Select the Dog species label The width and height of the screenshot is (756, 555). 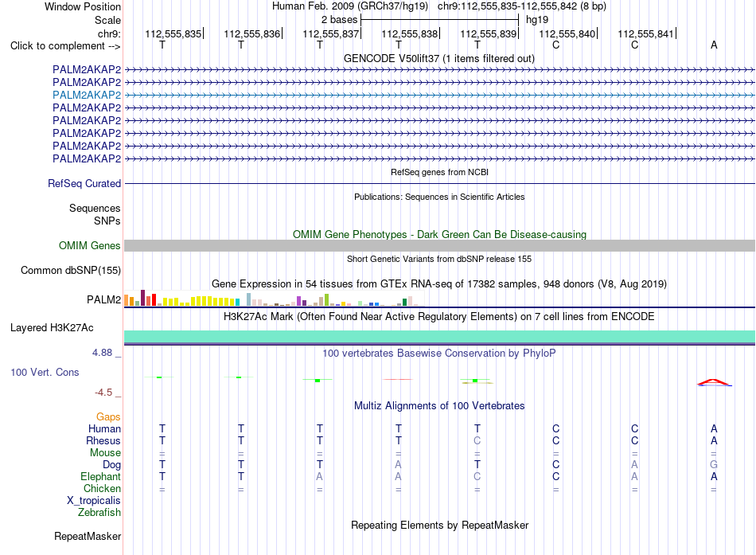click(111, 464)
